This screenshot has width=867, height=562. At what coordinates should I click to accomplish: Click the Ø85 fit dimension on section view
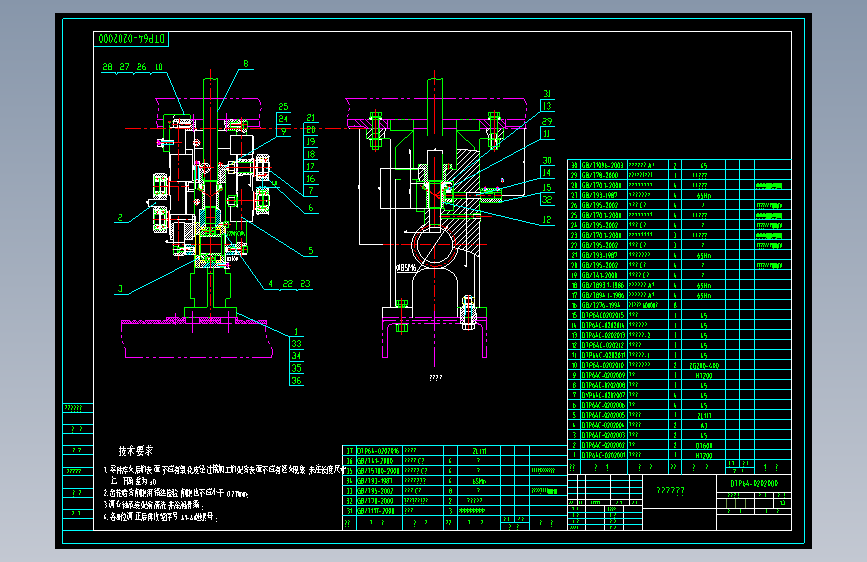[406, 268]
